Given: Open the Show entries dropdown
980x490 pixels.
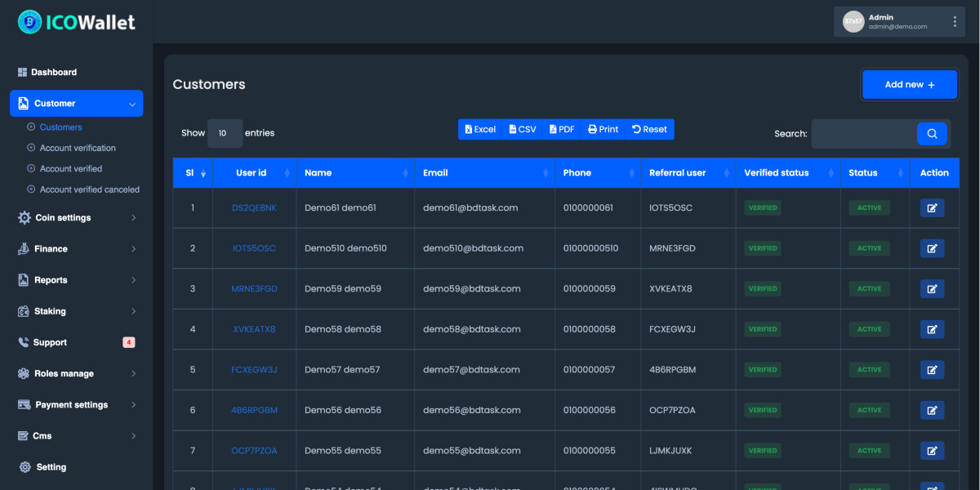Looking at the screenshot, I should point(225,132).
